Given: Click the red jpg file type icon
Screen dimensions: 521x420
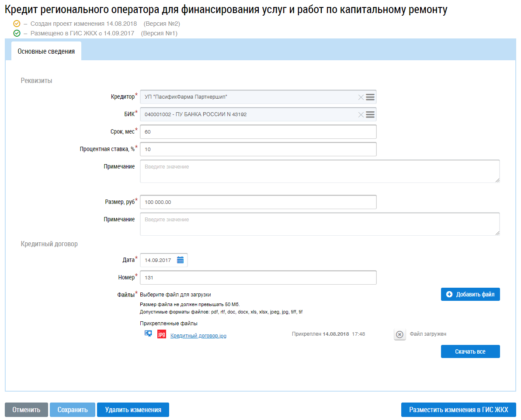Looking at the screenshot, I should (162, 334).
